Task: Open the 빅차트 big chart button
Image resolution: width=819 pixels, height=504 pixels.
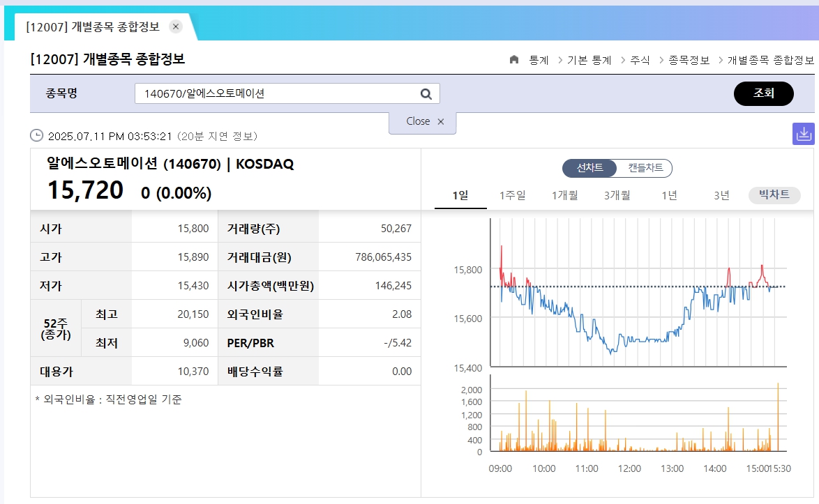Action: pos(774,194)
